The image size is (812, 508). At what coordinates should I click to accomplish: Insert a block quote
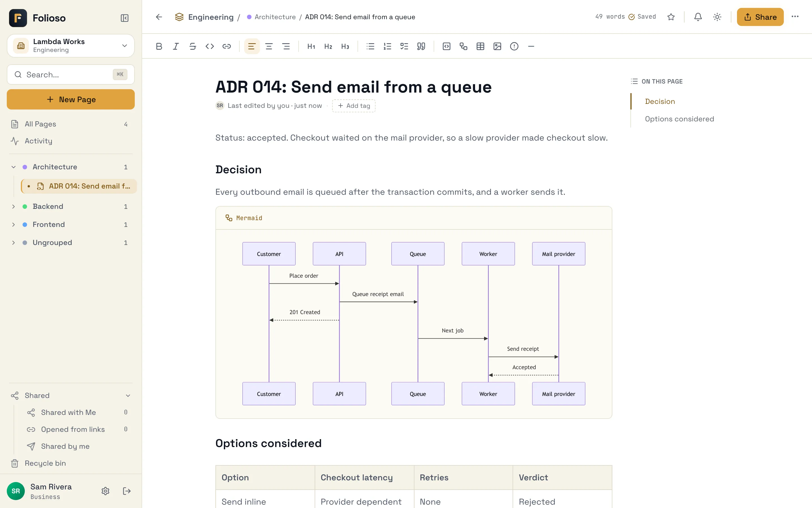click(421, 46)
